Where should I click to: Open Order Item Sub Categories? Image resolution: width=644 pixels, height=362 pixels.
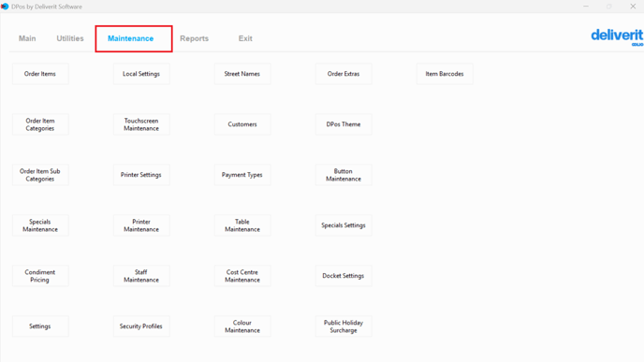40,175
